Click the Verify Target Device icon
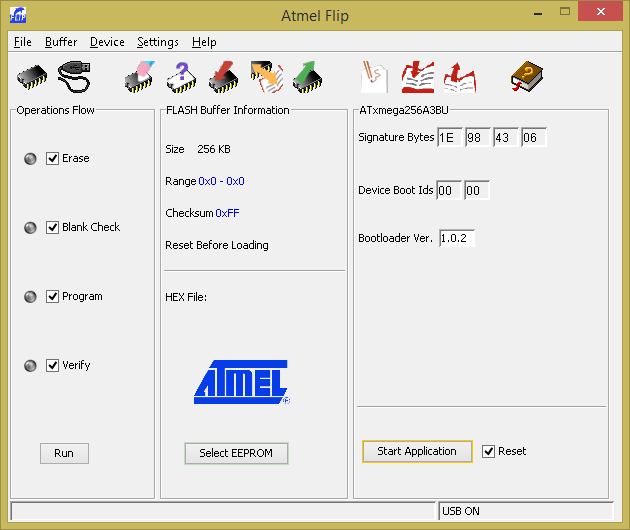The height and width of the screenshot is (530, 630). [x=266, y=76]
